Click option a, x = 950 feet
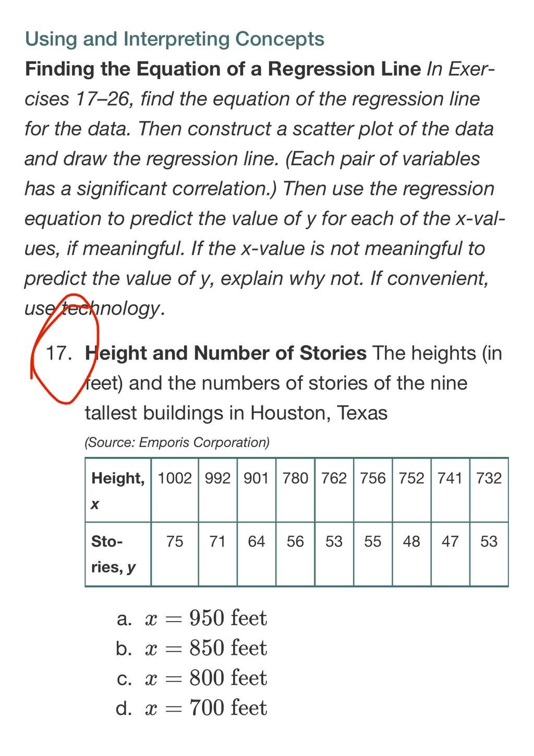Image resolution: width=534 pixels, height=756 pixels. pyautogui.click(x=192, y=618)
